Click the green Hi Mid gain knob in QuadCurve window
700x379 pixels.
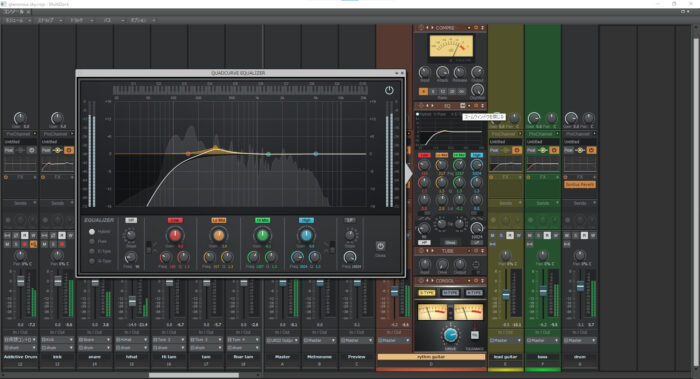(262, 235)
